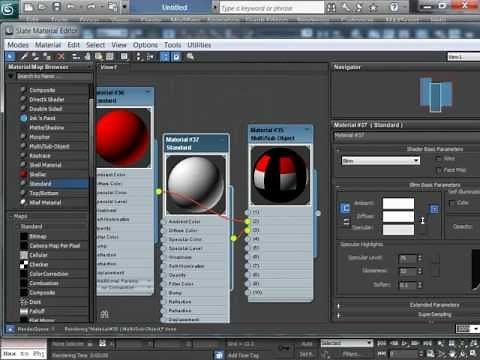
Task: Open the Material menu
Action: click(48, 45)
